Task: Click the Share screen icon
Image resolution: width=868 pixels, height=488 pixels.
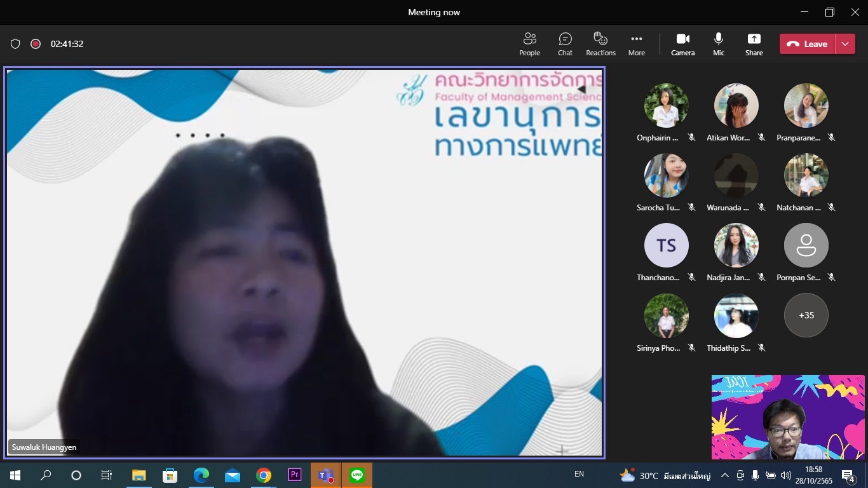Action: point(754,44)
